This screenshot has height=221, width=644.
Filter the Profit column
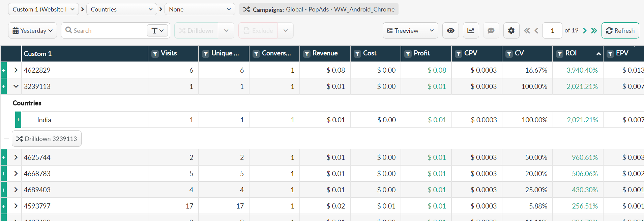coord(408,54)
